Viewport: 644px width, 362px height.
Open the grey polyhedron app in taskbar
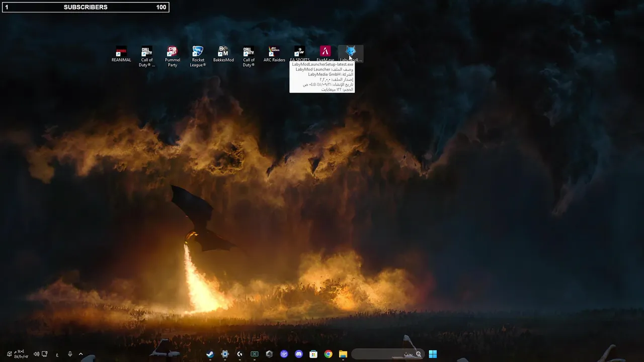click(x=269, y=354)
